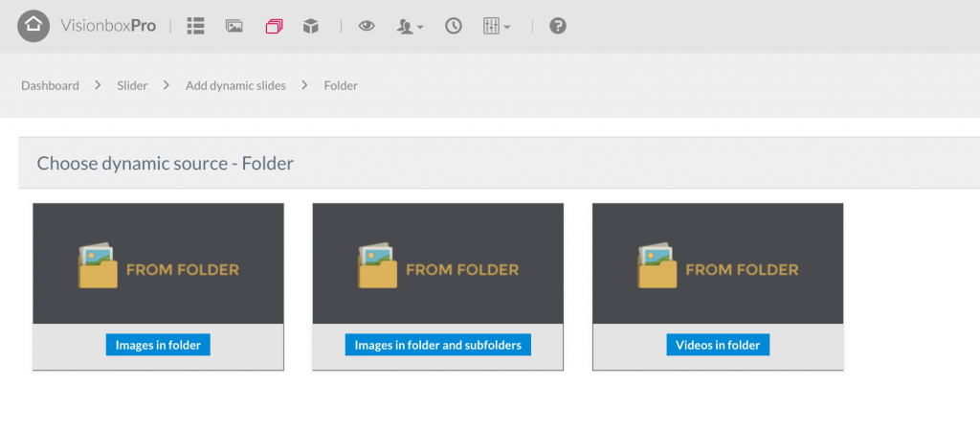Viewport: 980px width, 431px height.
Task: Select the red slider stack icon
Action: pos(274,26)
